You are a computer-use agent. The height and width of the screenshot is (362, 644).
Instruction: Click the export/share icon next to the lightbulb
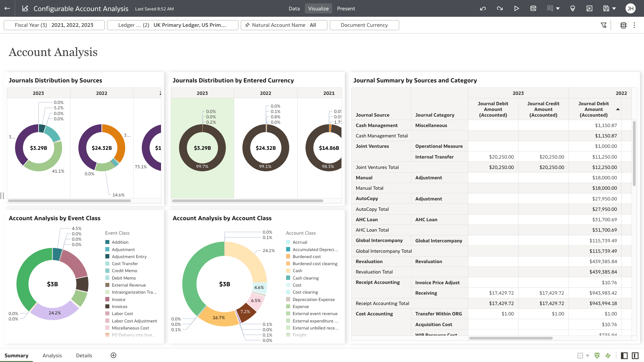tap(589, 8)
